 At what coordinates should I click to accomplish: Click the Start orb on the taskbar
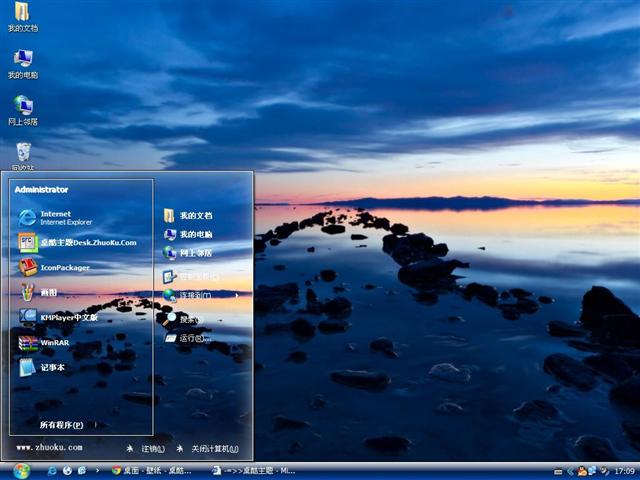(21, 470)
